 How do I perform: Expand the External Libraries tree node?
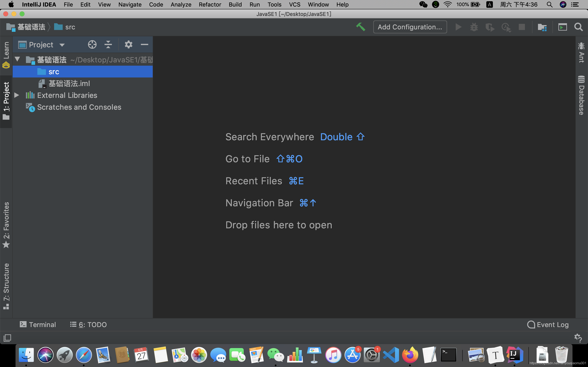pyautogui.click(x=17, y=95)
